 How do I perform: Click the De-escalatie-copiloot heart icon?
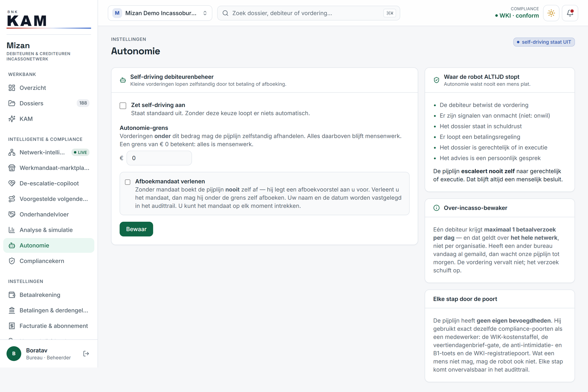click(x=12, y=183)
